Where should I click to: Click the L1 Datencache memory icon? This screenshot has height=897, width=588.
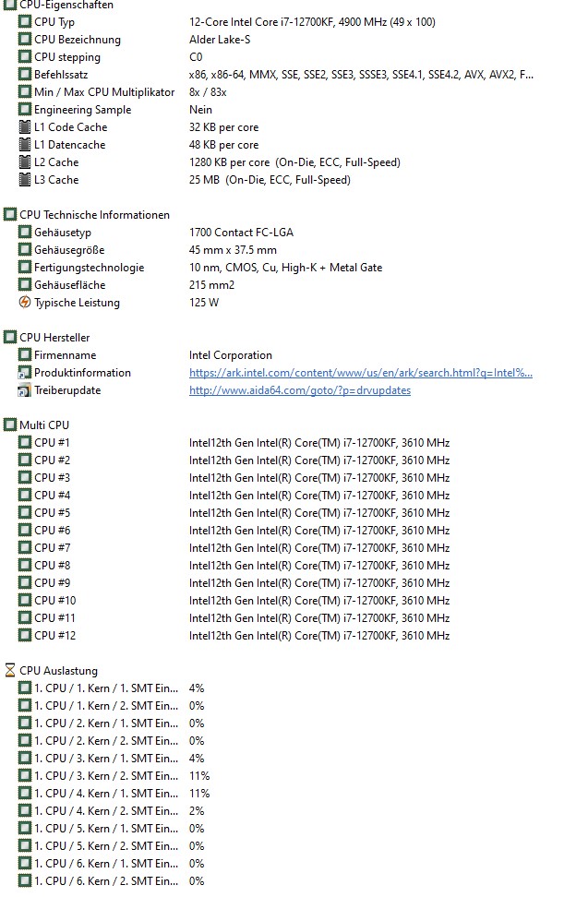[x=25, y=145]
